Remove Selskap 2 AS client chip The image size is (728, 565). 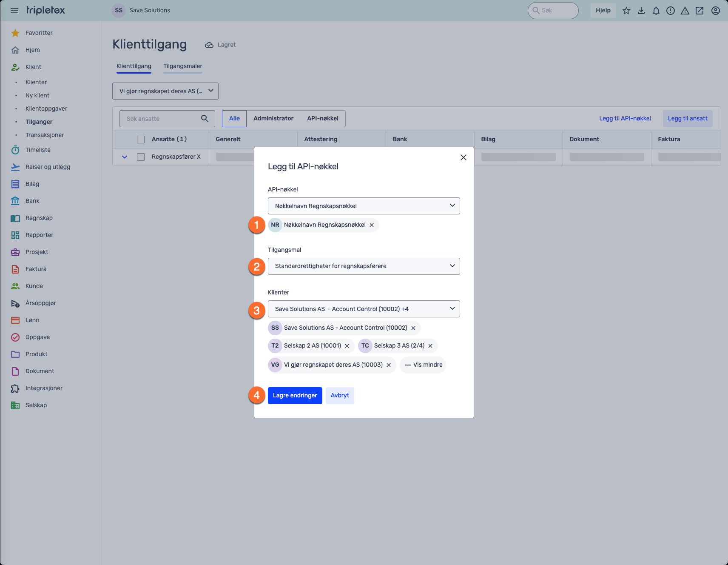[x=347, y=346]
